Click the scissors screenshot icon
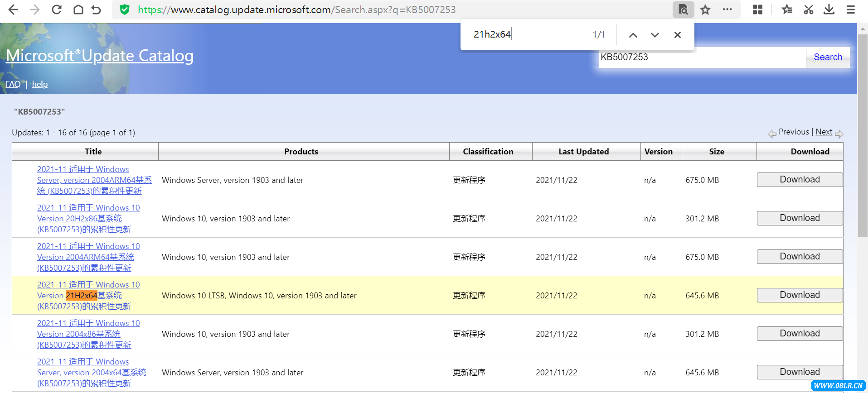The height and width of the screenshot is (393, 868). 808,10
